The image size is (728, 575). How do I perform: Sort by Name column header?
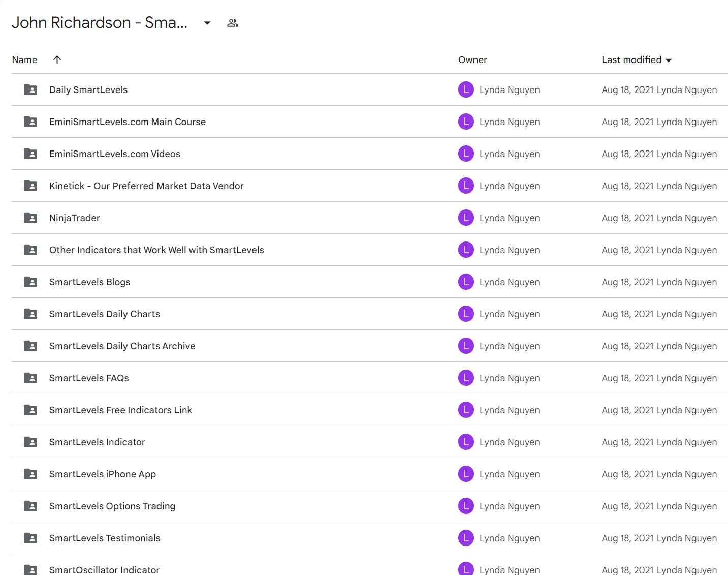24,59
